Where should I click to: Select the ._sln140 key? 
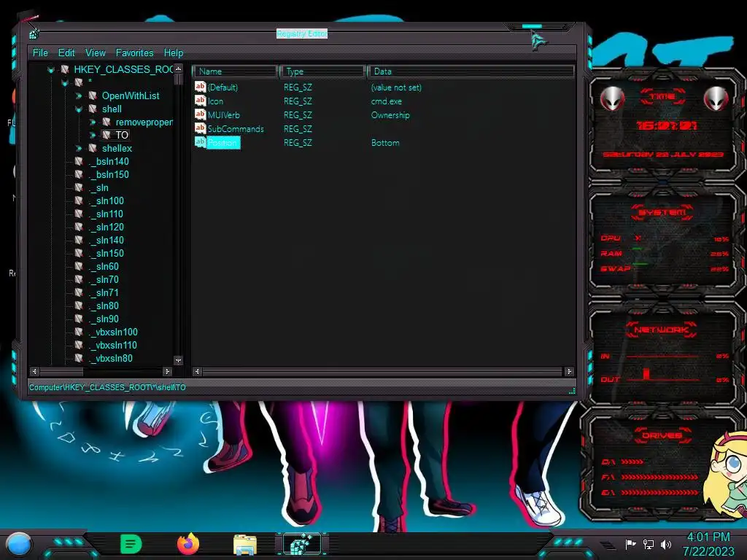107,240
